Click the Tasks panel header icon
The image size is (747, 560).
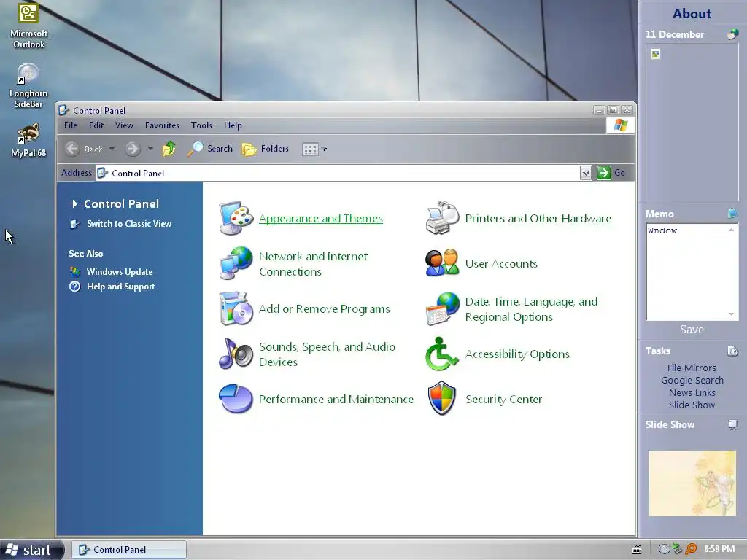pyautogui.click(x=732, y=351)
